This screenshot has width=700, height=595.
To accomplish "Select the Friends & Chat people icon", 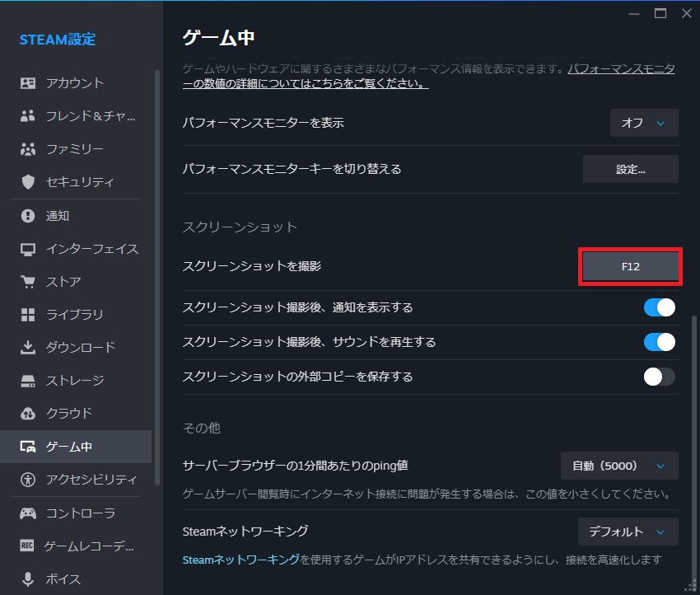I will coord(28,116).
